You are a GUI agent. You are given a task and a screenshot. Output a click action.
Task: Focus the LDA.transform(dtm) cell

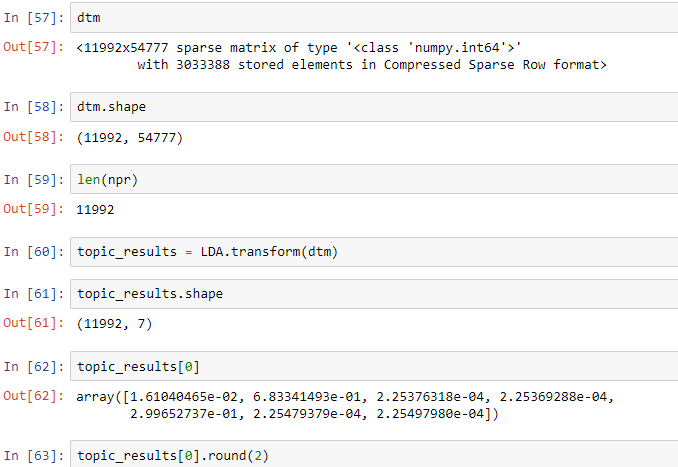(x=374, y=252)
